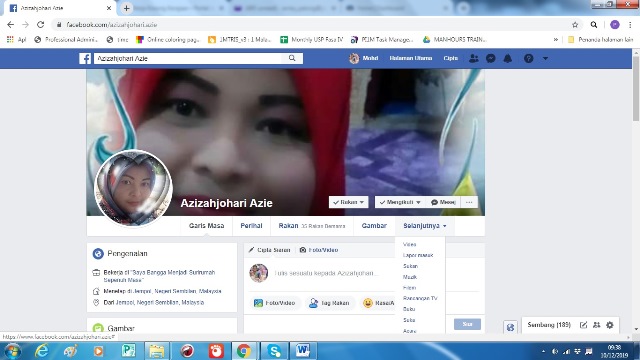Switch to the Rakan tab
Screen dimensions: 640x360
[312, 226]
